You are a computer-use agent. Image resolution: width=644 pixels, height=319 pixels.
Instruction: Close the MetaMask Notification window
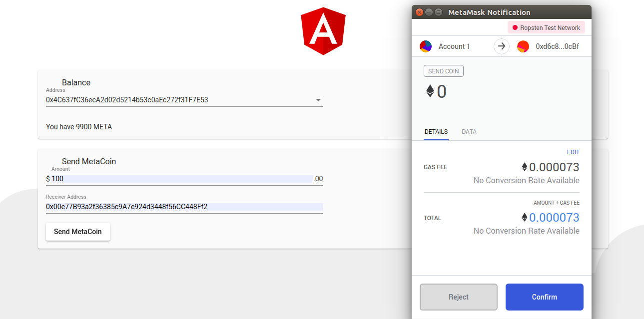420,12
